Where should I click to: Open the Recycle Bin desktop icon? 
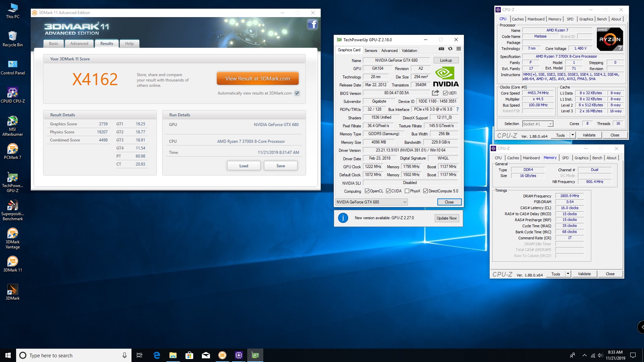(13, 39)
